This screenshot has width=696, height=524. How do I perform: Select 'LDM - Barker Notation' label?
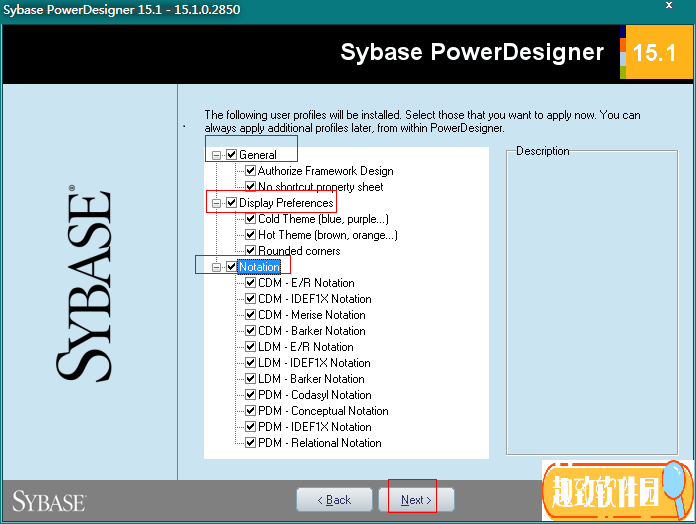tap(312, 378)
